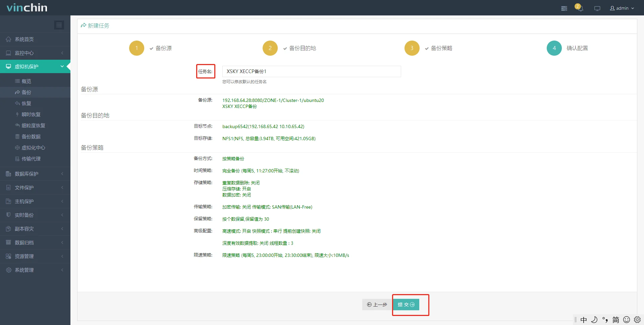Click the monitor screen icon in header
644x325 pixels.
pyautogui.click(x=597, y=8)
